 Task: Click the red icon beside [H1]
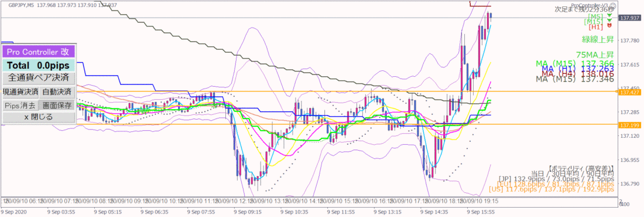pyautogui.click(x=610, y=26)
